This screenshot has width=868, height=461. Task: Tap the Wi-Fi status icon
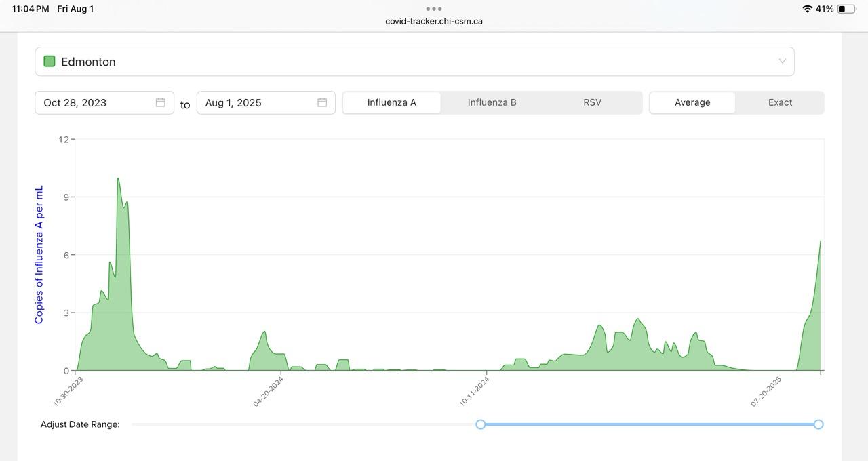click(x=807, y=9)
